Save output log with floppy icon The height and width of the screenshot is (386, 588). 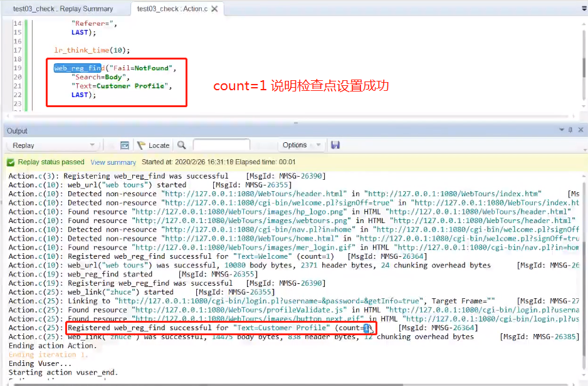(x=335, y=145)
